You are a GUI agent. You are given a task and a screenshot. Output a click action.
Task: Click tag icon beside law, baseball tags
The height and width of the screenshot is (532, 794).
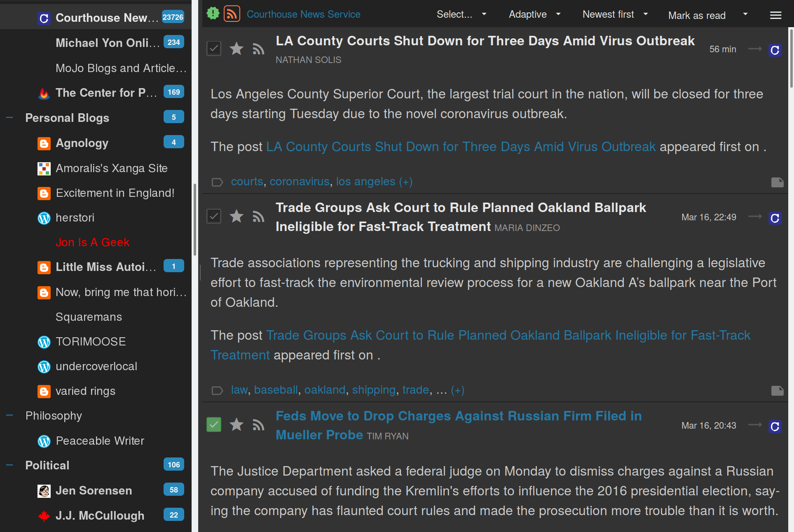217,390
